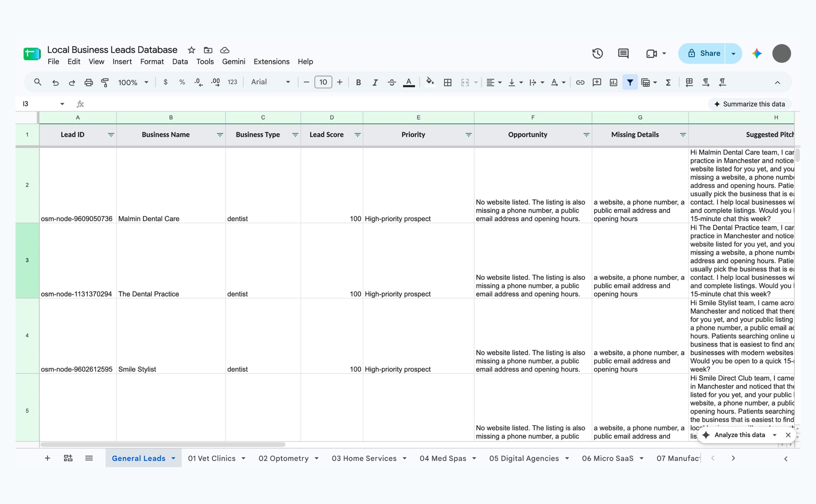
Task: Add a new sheet with plus button
Action: 47,458
